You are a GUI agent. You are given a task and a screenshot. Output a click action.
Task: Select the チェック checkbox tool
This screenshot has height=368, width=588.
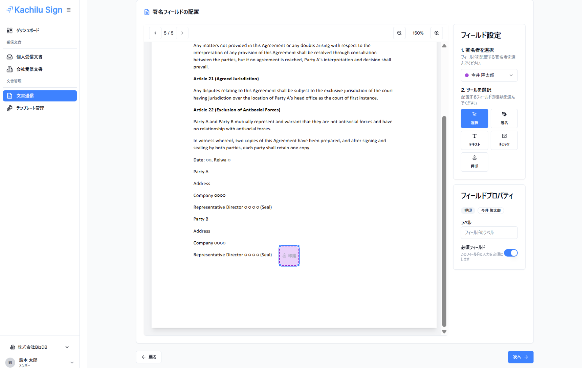pos(504,140)
